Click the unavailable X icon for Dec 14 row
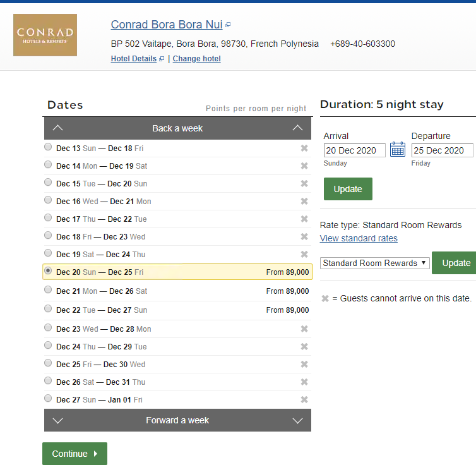 304,166
